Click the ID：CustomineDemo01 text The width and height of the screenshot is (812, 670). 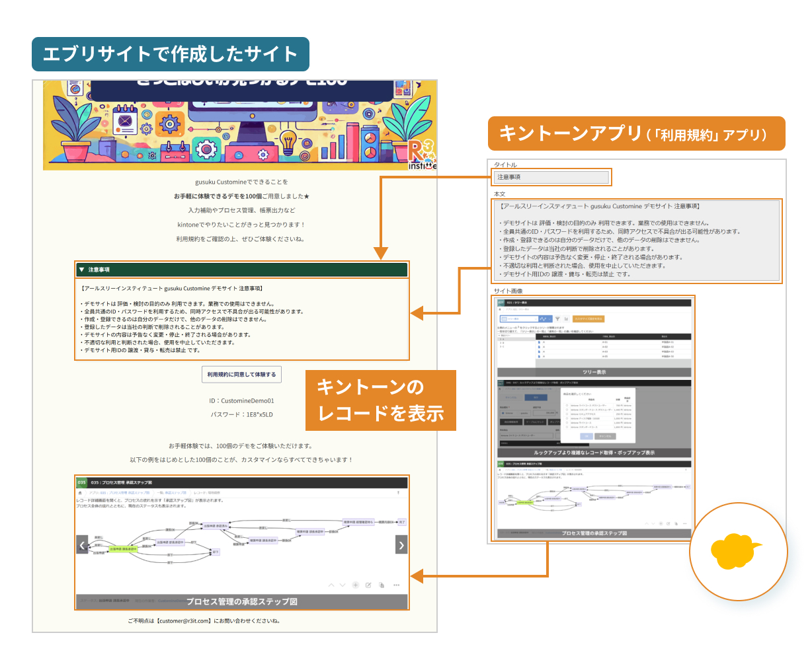[x=241, y=401]
